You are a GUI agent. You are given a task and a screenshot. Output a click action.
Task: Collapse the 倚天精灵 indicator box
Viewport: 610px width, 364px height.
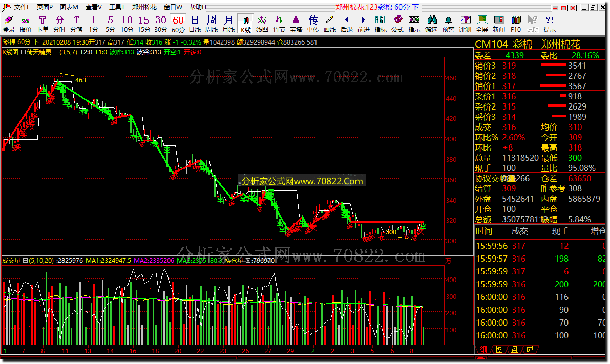[23, 52]
